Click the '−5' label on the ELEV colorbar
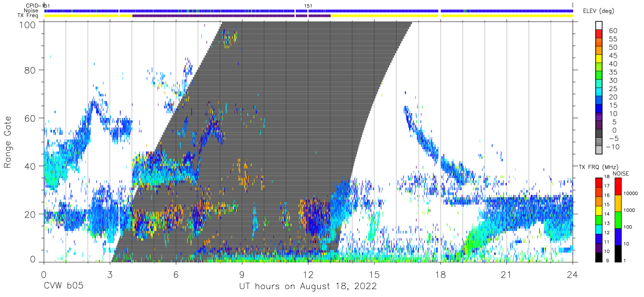This screenshot has width=644, height=297. tap(613, 139)
